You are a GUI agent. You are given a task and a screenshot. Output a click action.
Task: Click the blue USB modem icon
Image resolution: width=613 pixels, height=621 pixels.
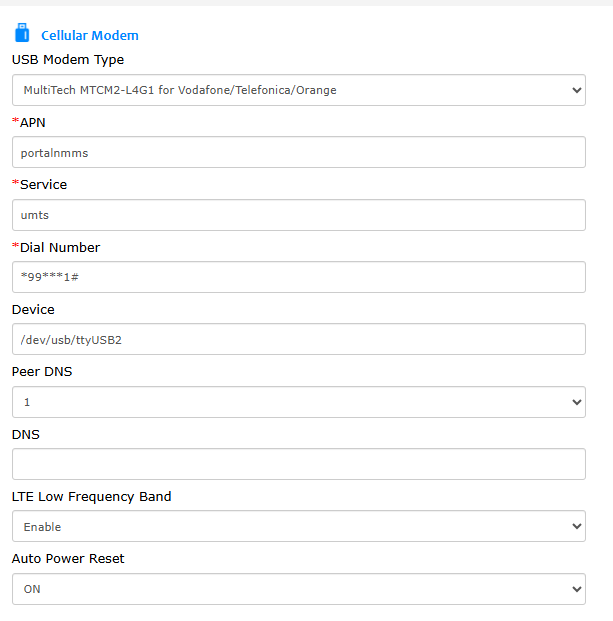coord(22,32)
